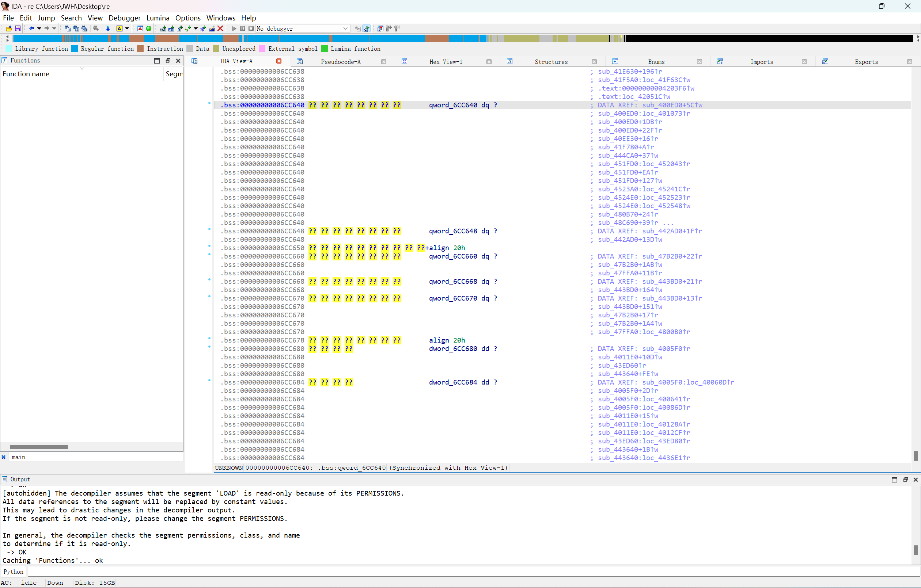Toggle breakpoint dot at dword_6CC684 line
Screen dimensions: 921x588
coord(209,381)
